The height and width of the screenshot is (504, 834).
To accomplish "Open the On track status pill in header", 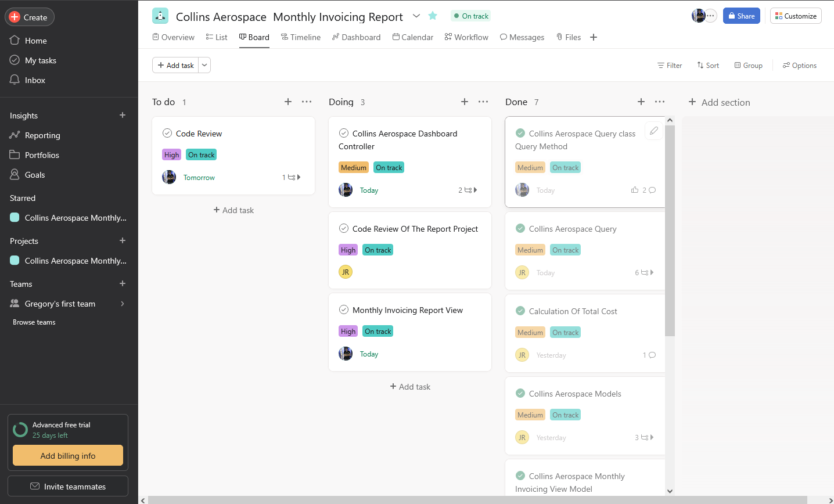I will (471, 16).
